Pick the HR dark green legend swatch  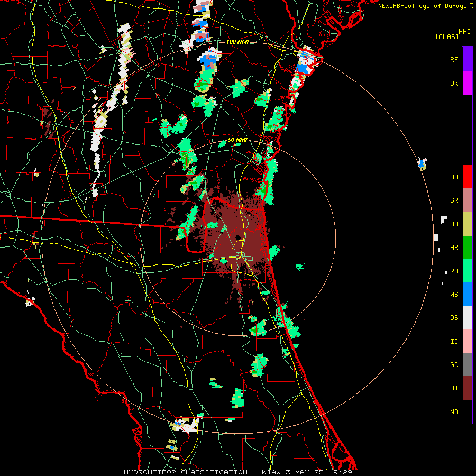tap(467, 248)
